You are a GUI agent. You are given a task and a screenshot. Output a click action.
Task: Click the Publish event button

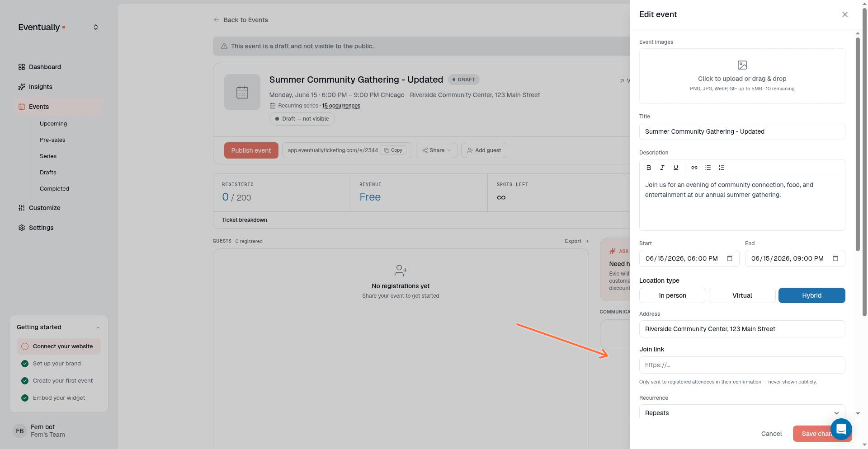tap(251, 150)
